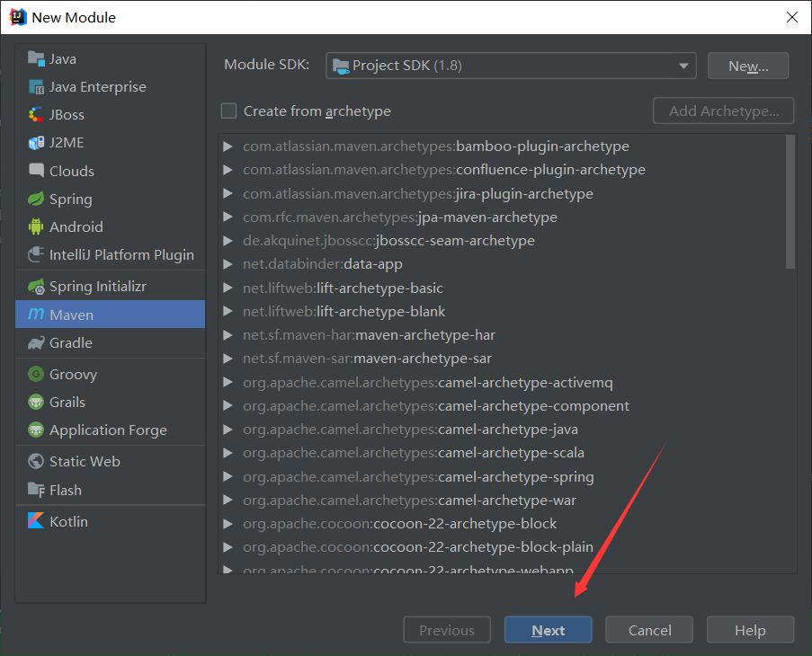Expand maven-archetype-sar entry
The image size is (812, 656).
228,359
